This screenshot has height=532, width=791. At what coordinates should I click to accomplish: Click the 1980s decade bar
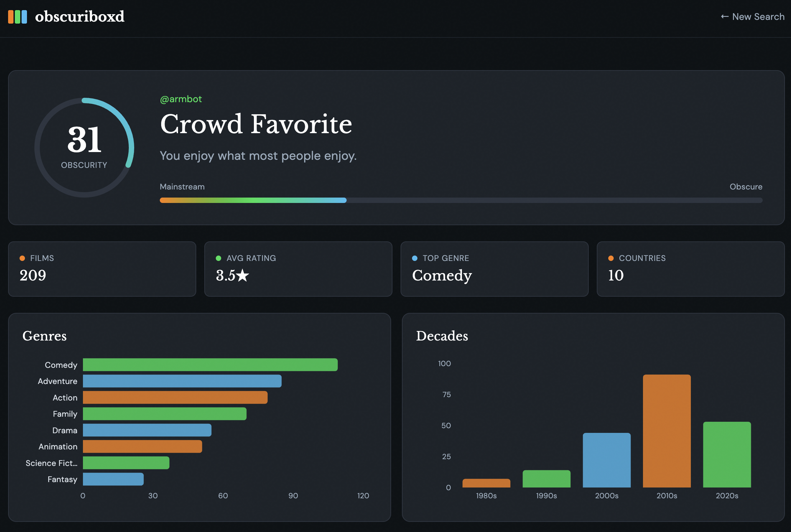[486, 483]
